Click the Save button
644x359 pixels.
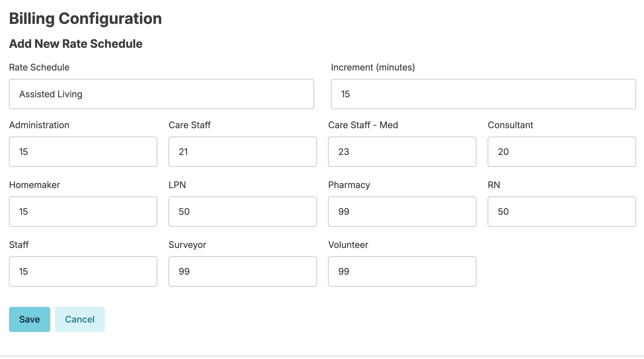click(29, 319)
